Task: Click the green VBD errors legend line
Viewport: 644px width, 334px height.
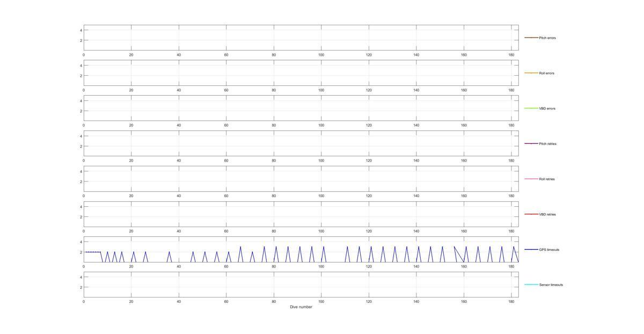Action: point(531,108)
